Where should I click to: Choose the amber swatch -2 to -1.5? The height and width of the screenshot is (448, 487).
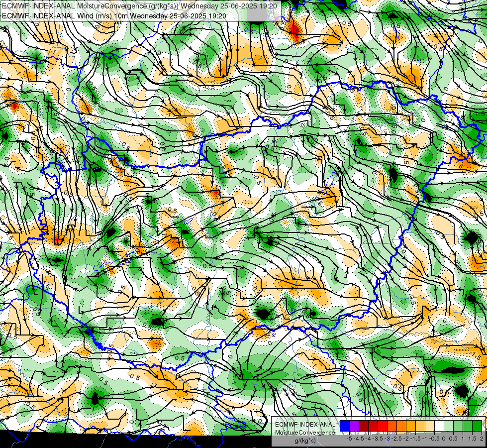coord(411,426)
